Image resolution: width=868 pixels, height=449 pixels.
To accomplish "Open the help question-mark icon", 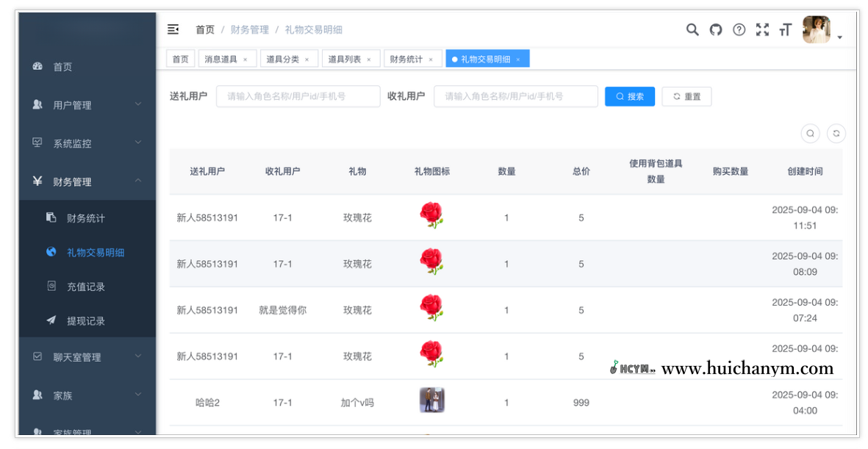I will 738,29.
